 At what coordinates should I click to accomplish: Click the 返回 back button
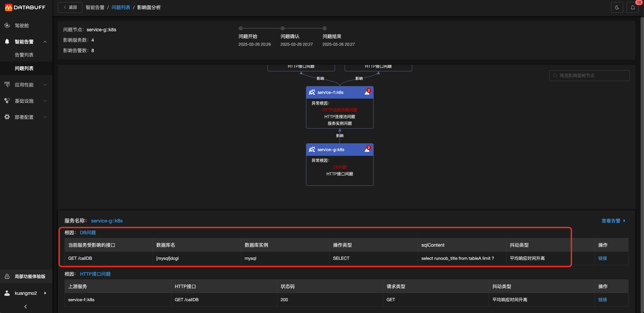click(70, 7)
